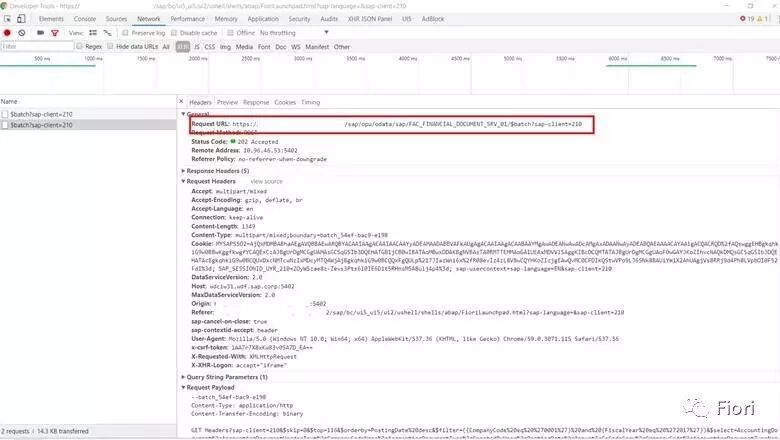Filter requests by Manifest type

(x=317, y=47)
